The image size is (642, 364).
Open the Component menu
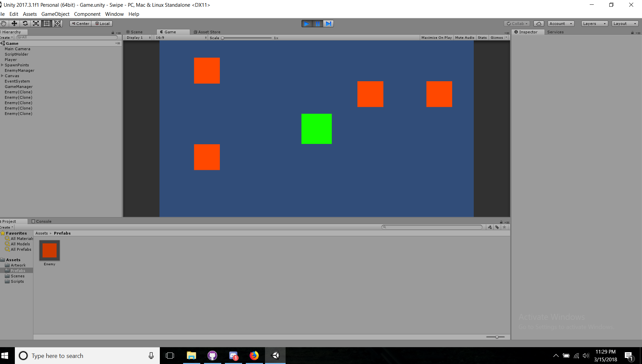(87, 14)
